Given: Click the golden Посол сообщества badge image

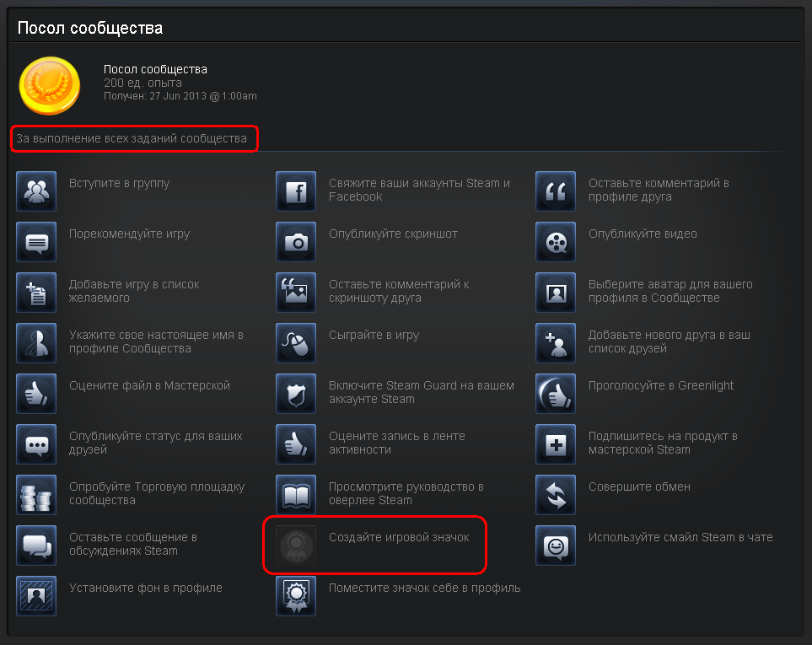Looking at the screenshot, I should [50, 86].
